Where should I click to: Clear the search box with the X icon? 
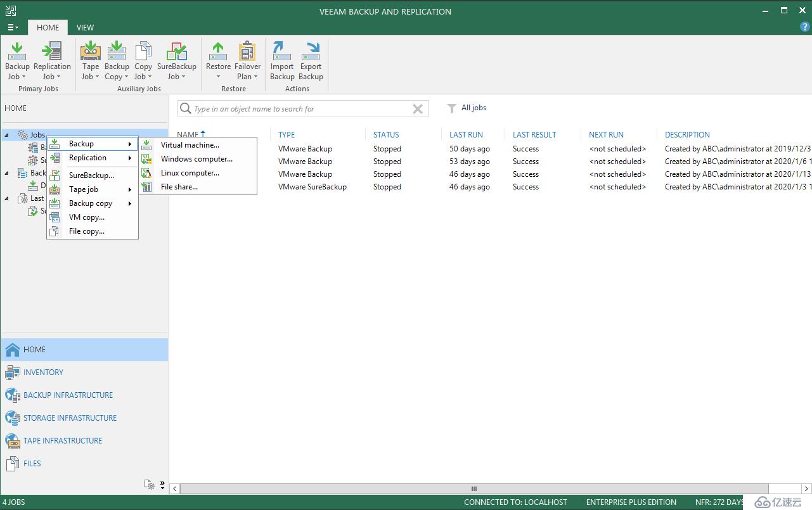[418, 109]
